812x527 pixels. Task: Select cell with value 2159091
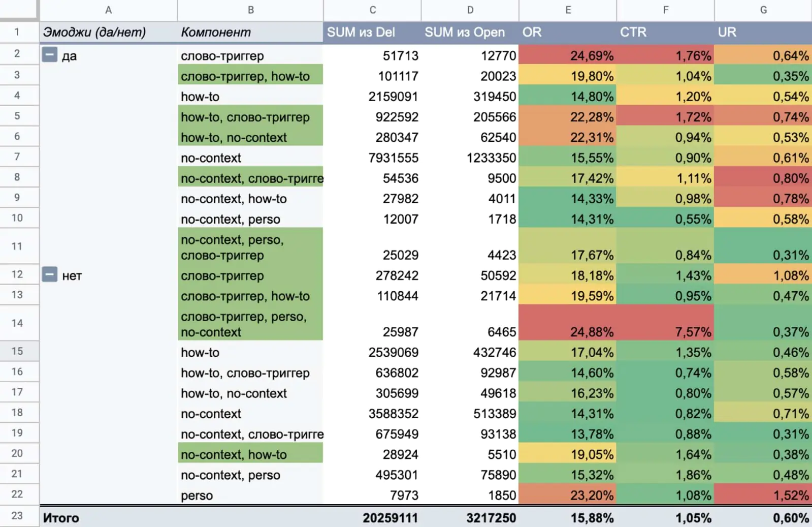coord(372,96)
